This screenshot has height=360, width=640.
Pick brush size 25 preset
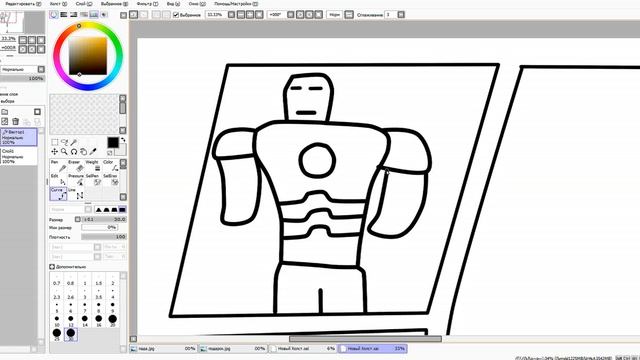(57, 335)
